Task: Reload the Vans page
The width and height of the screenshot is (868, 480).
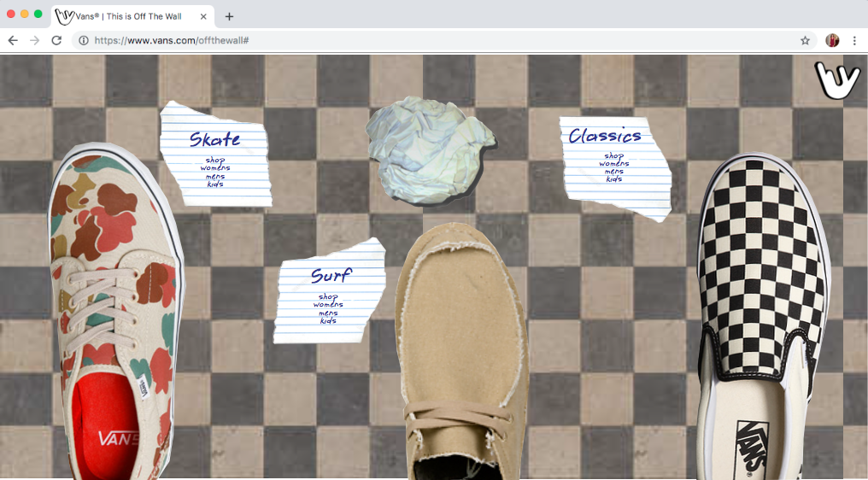Action: click(x=56, y=40)
